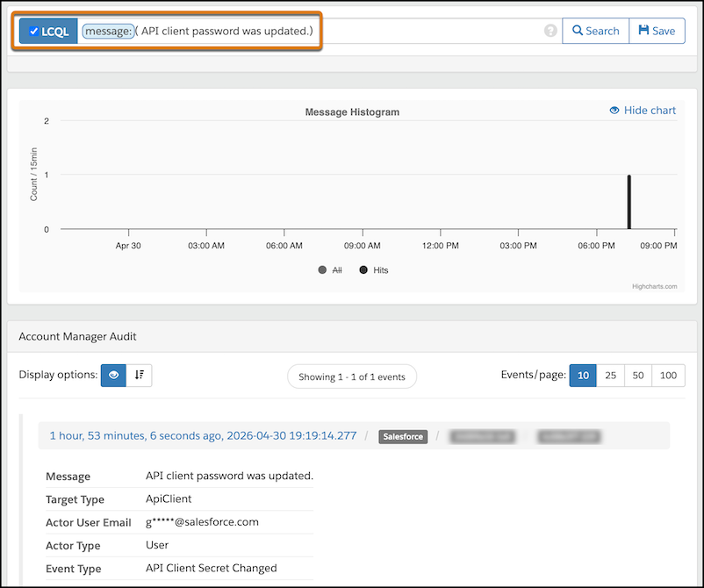Set events per page to 10

coord(583,376)
